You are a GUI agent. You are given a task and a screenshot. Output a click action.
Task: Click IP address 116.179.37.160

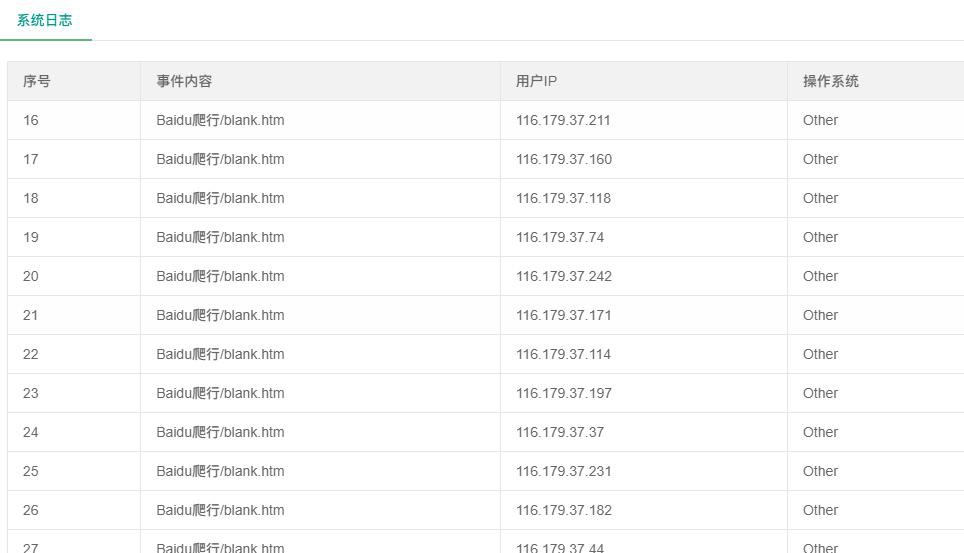(x=564, y=159)
